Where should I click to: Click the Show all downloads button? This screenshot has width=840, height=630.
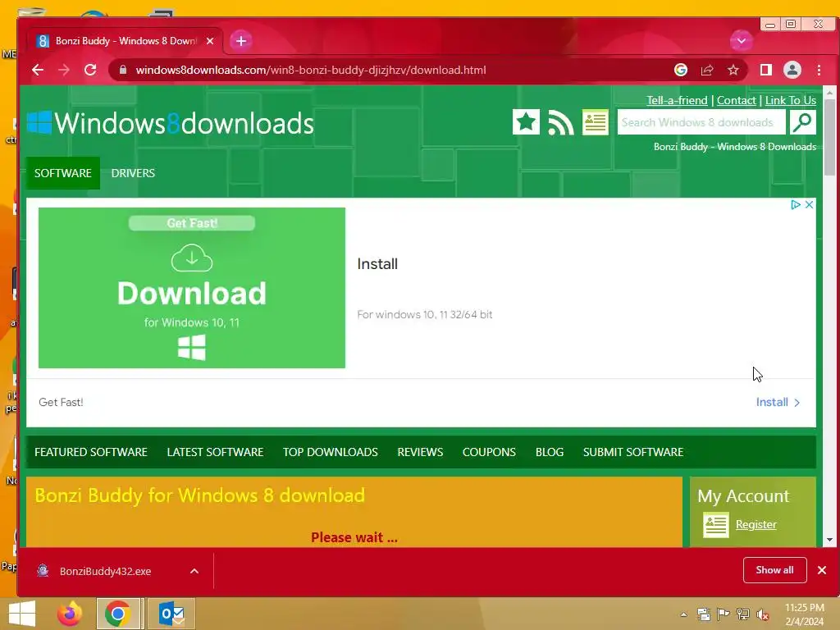[774, 570]
